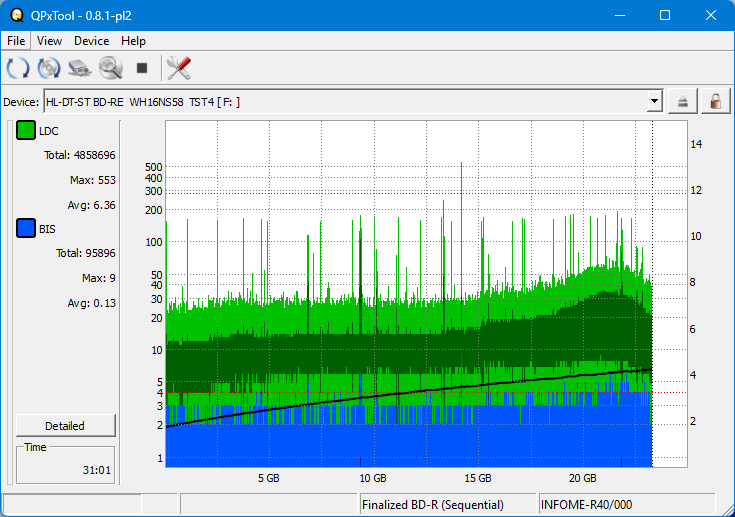Viewport: 735px width, 517px height.
Task: Click the elapsed time 31:01 value
Action: click(97, 470)
